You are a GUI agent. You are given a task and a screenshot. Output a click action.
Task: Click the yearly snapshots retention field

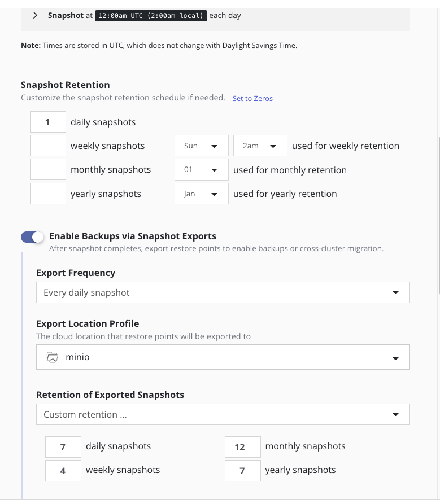(x=48, y=194)
